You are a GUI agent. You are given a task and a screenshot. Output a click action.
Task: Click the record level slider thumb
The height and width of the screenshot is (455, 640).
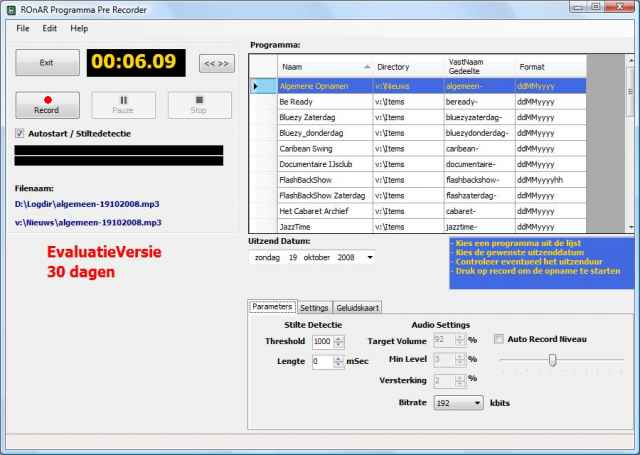coord(552,360)
